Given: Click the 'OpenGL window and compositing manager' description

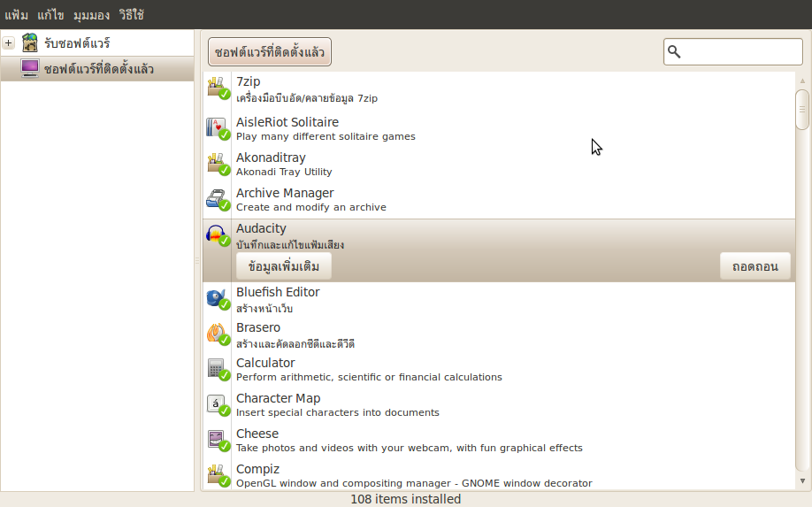Looking at the screenshot, I should [414, 483].
